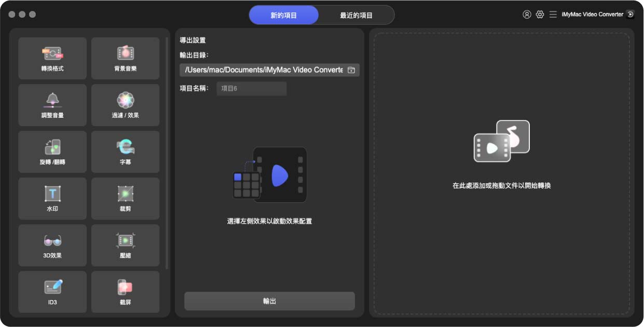Image resolution: width=644 pixels, height=327 pixels.
Task: Open the 過濾 / 效果 filter effects tool
Action: [126, 105]
